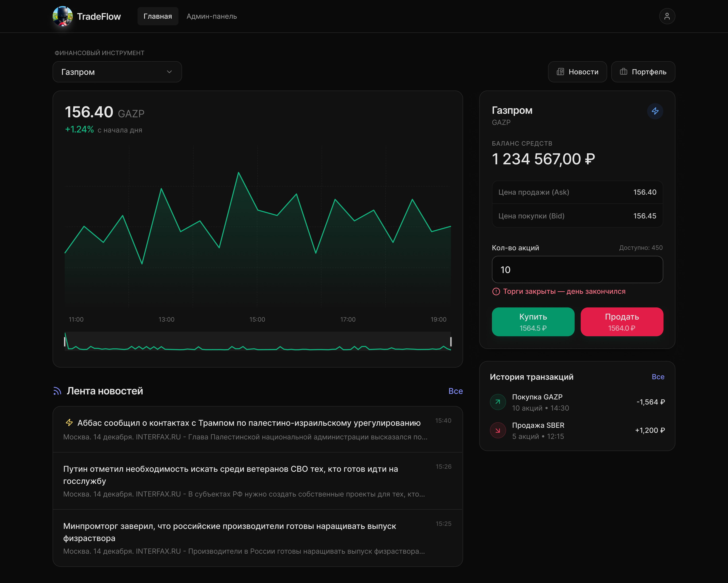
Task: Click the 15:00 chart axis label
Action: pyautogui.click(x=257, y=319)
